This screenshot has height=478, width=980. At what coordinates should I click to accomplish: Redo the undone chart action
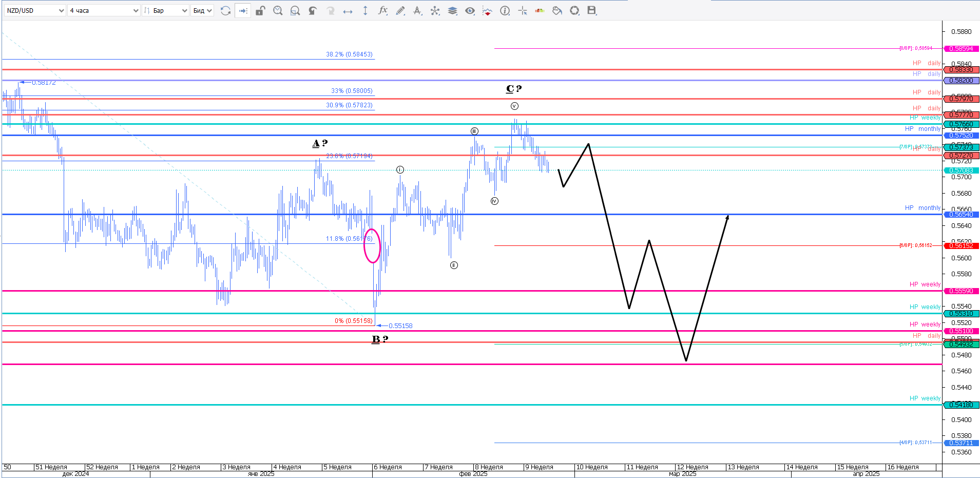point(330,11)
